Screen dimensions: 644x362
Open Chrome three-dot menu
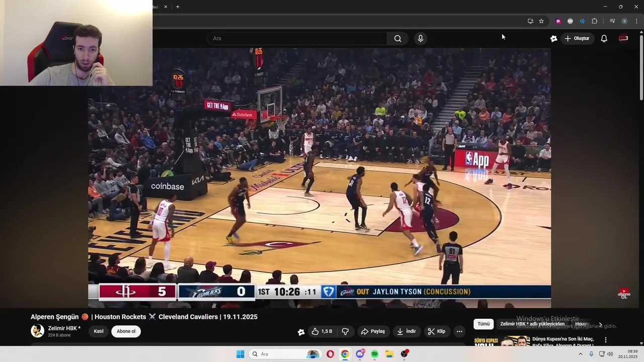(x=636, y=21)
